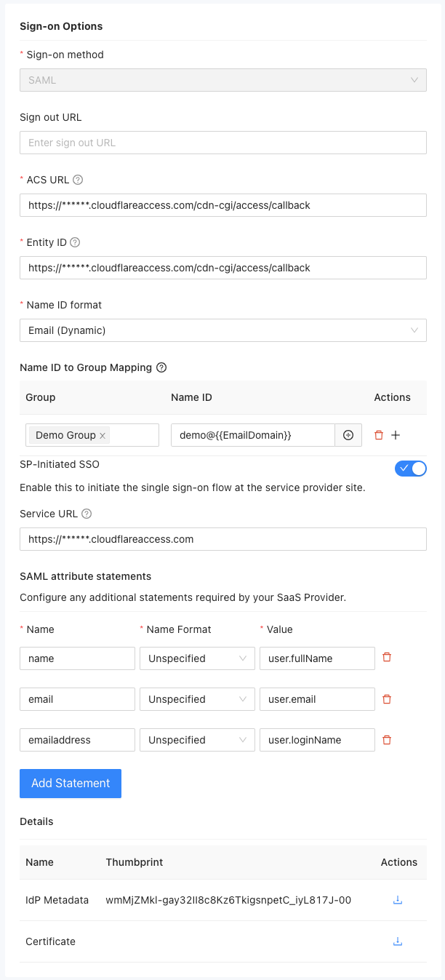The image size is (445, 980).
Task: Click the 'Sign-on Options' heading
Action: coord(61,26)
